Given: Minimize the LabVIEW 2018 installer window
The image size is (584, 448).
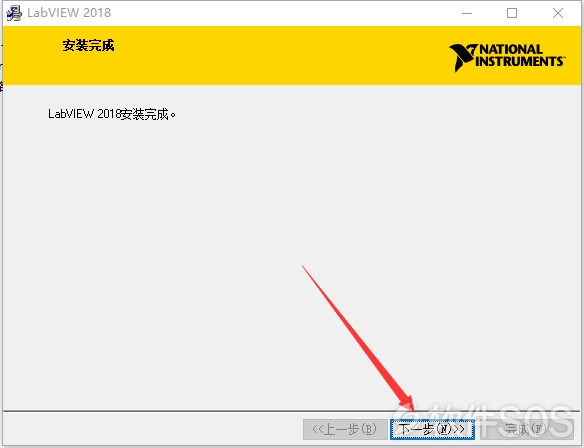Looking at the screenshot, I should click(467, 13).
